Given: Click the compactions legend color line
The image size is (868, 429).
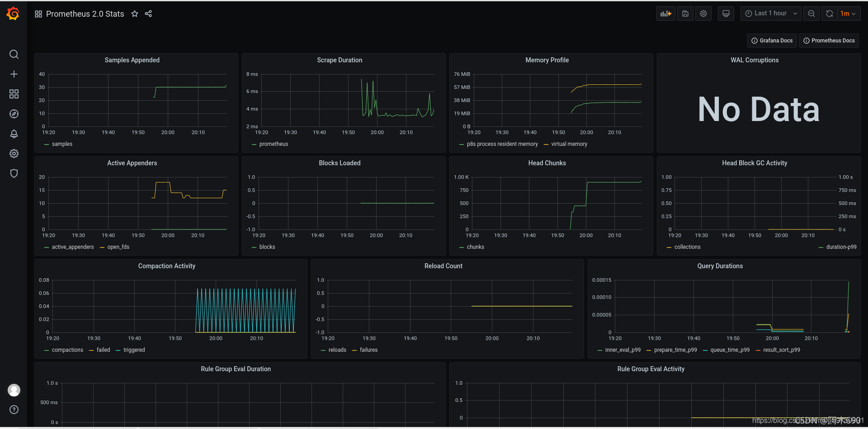Looking at the screenshot, I should point(47,350).
